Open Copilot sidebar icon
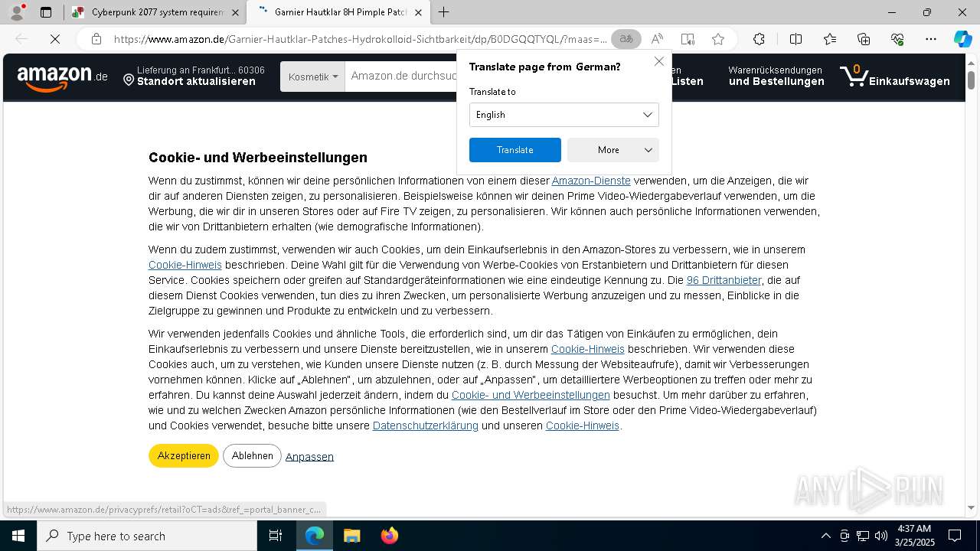 pyautogui.click(x=962, y=39)
